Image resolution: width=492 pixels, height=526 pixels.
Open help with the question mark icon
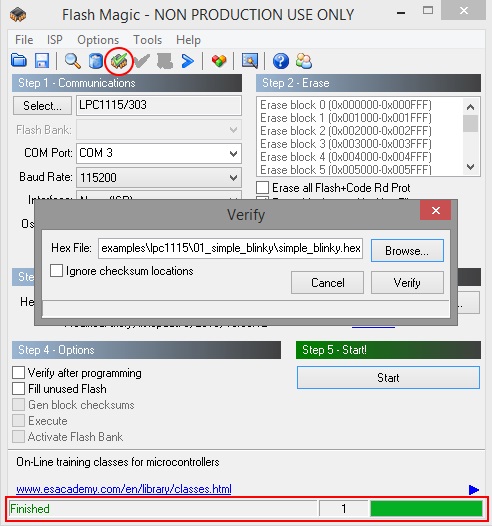[281, 61]
